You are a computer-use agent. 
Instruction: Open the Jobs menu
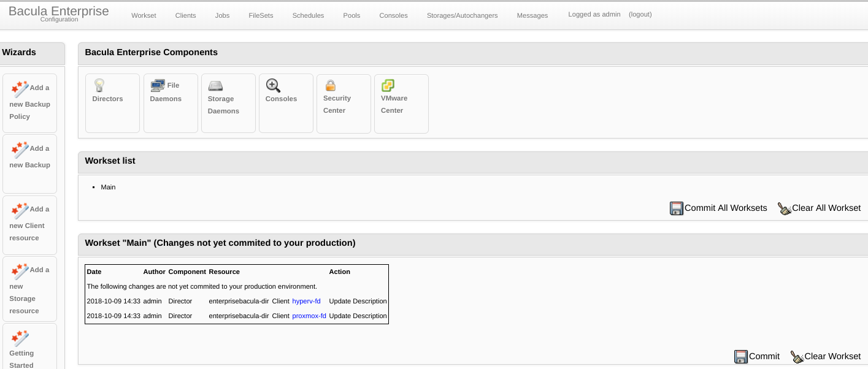click(x=222, y=15)
